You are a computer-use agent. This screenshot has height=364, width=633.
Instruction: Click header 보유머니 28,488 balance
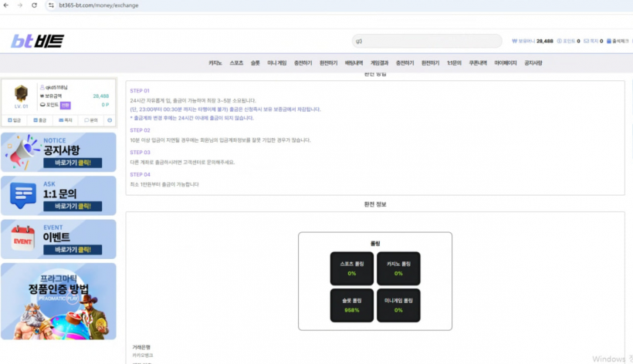(x=533, y=41)
